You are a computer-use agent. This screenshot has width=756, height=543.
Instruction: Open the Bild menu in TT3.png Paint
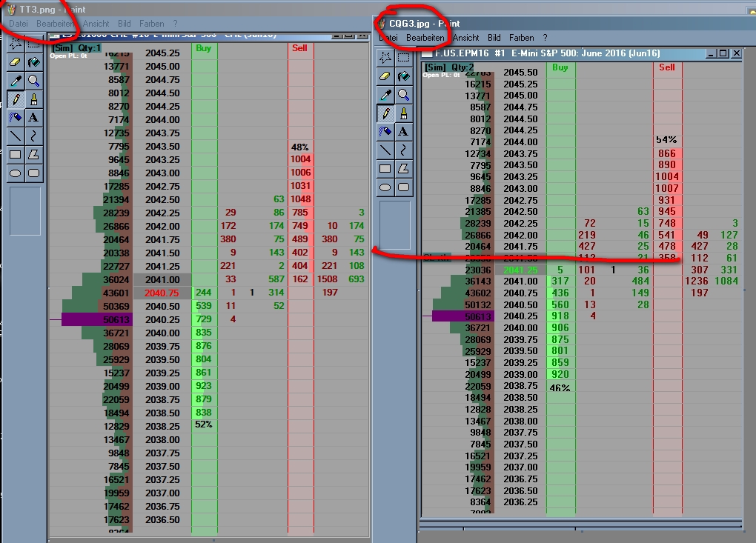[x=125, y=24]
